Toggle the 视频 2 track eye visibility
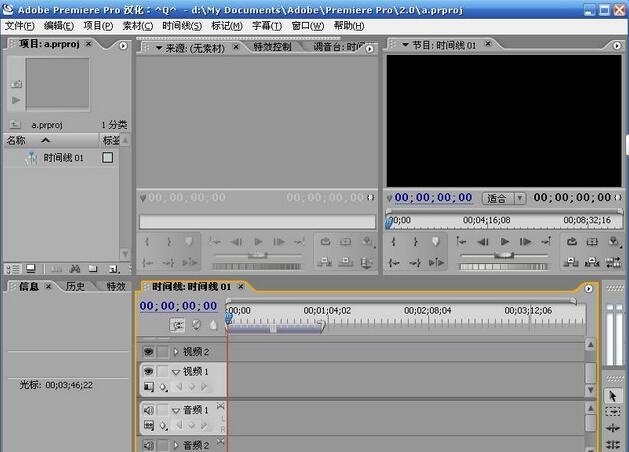This screenshot has height=452, width=629. click(x=148, y=352)
